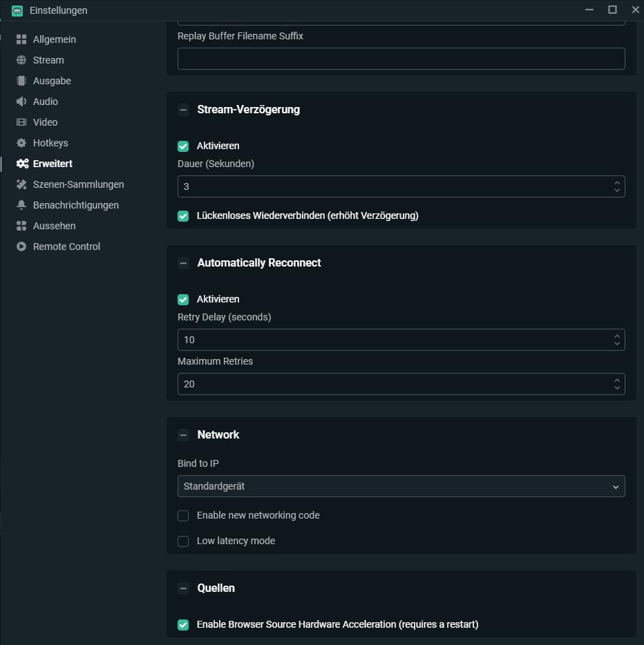
Task: Click the Audio speaker icon
Action: point(21,102)
